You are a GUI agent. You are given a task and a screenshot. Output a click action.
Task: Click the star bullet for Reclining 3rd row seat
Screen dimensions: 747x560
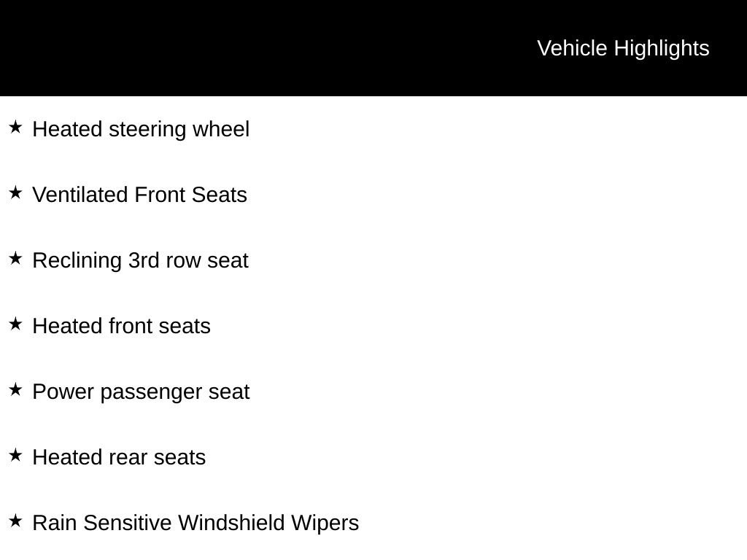(x=16, y=259)
